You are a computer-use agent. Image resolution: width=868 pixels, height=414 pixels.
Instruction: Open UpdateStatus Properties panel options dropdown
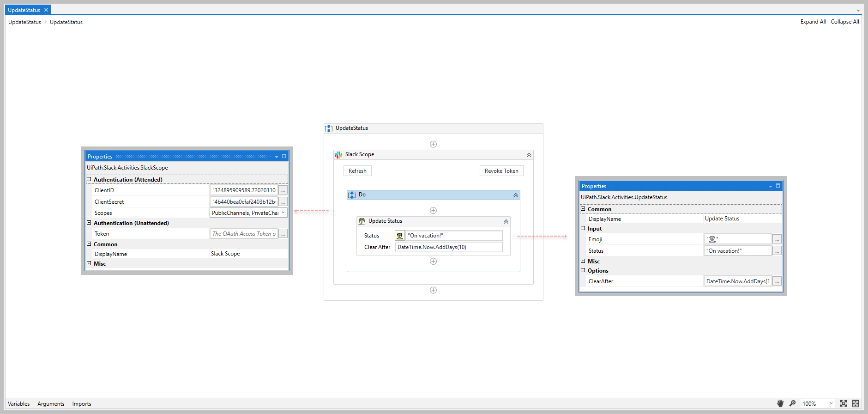[771, 187]
